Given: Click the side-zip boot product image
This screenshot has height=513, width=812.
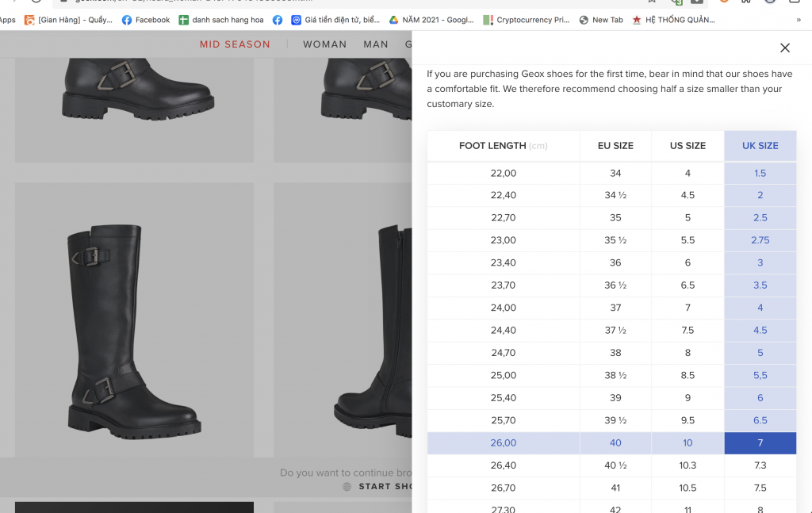Looking at the screenshot, I should pos(343,320).
